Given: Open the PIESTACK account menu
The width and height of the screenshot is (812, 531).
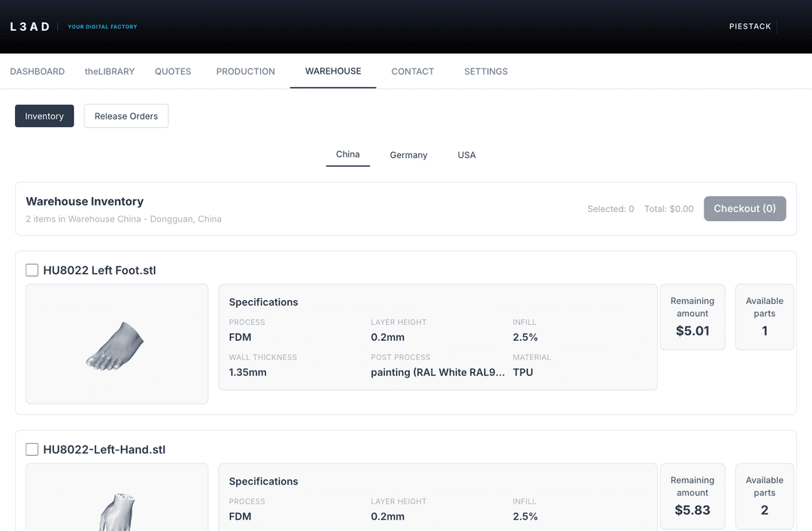Looking at the screenshot, I should (750, 26).
